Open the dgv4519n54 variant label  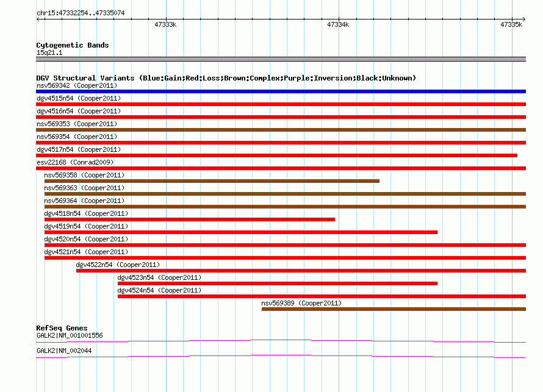click(86, 226)
